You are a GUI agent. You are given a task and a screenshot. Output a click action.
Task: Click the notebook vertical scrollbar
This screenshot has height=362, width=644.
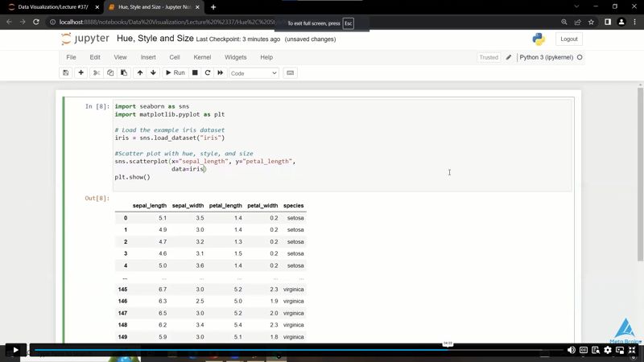640,174
